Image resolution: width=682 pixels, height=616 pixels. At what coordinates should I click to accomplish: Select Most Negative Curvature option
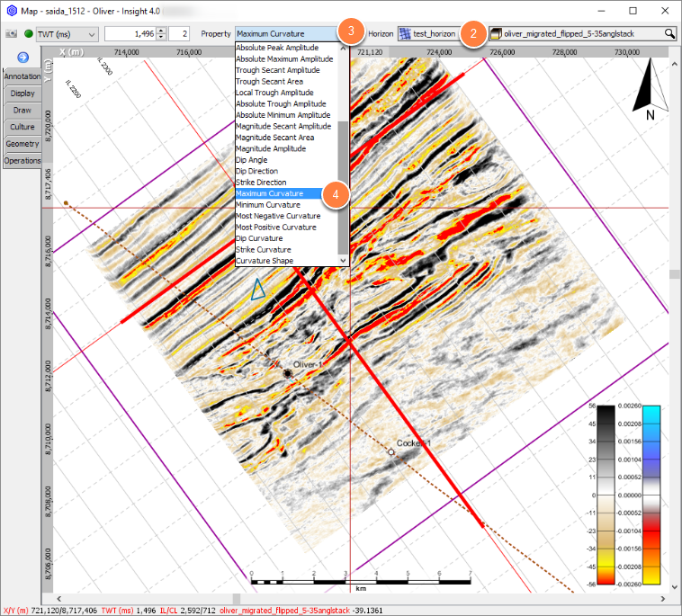point(286,216)
